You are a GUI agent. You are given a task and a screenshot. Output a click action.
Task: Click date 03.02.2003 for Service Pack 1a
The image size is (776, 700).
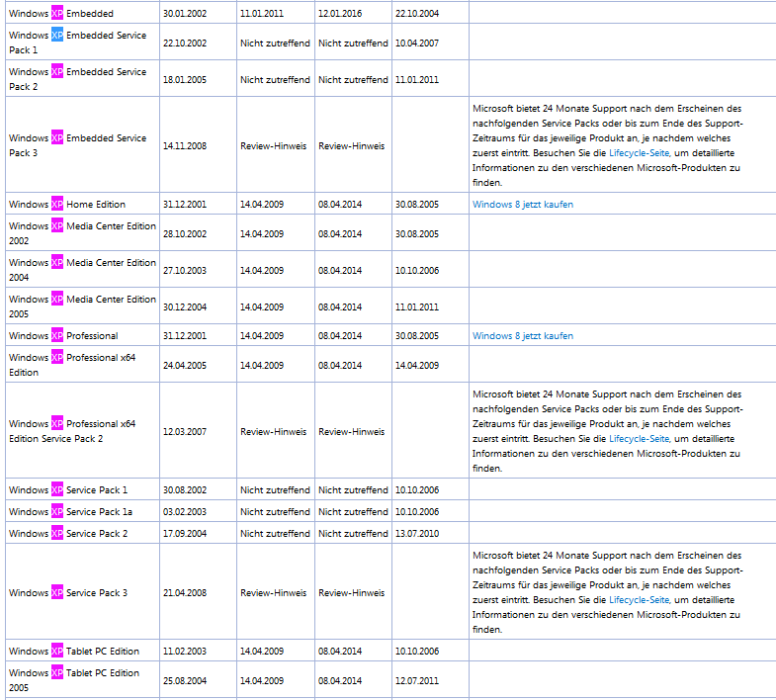[x=185, y=512]
